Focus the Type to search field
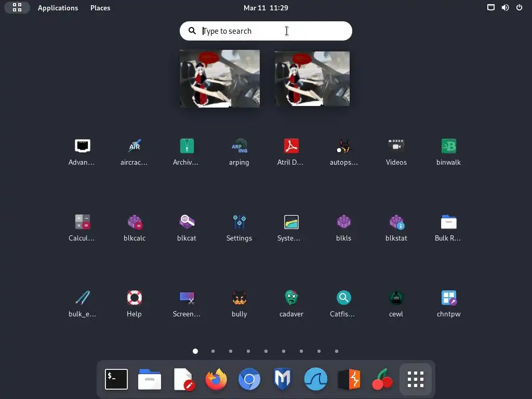Viewport: 532px width, 399px height. 265,31
